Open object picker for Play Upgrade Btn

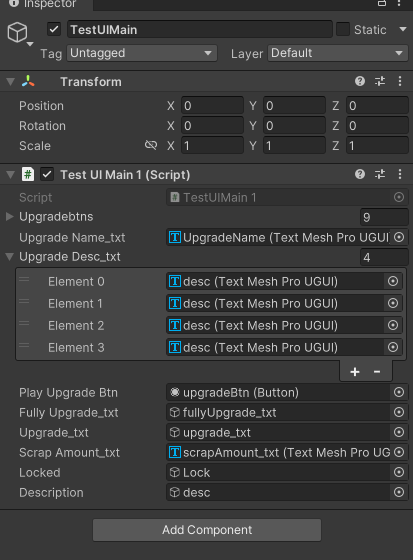(399, 392)
